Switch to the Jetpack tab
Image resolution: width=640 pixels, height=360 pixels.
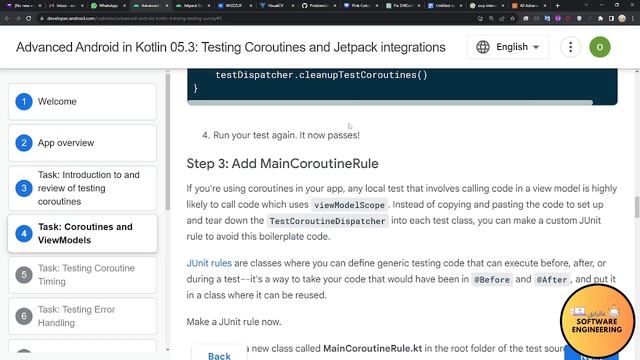pyautogui.click(x=193, y=6)
